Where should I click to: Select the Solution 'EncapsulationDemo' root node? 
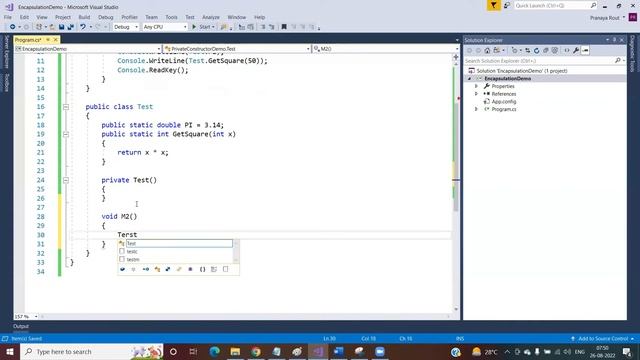[522, 71]
